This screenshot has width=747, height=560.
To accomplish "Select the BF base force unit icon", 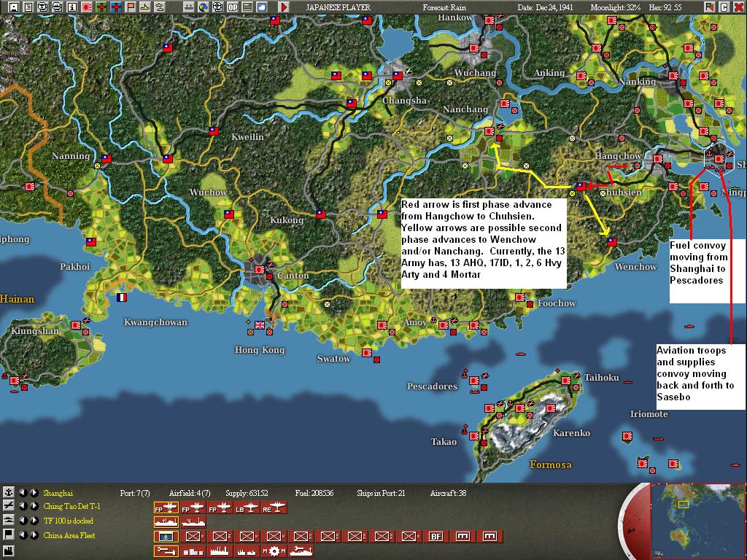I will (436, 537).
